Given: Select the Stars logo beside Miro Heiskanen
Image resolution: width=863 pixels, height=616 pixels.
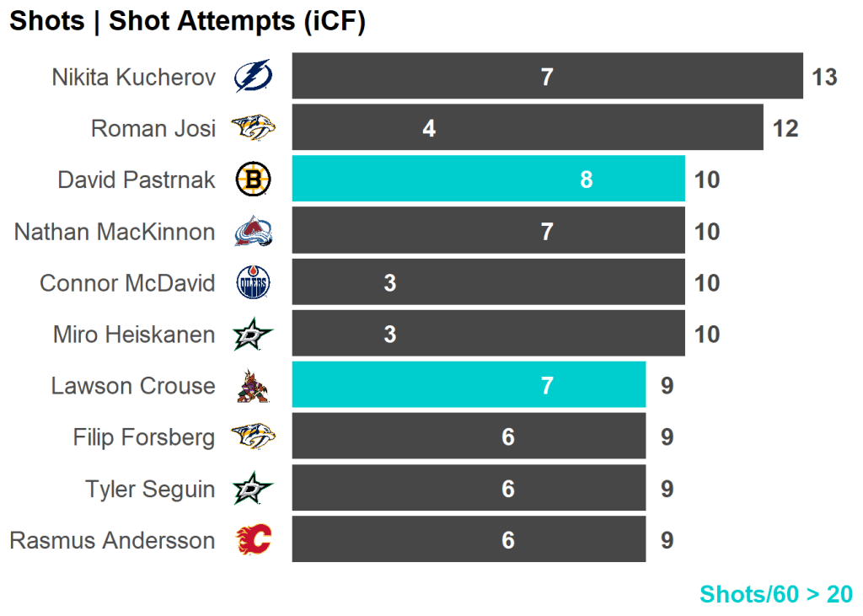Looking at the screenshot, I should pyautogui.click(x=253, y=335).
